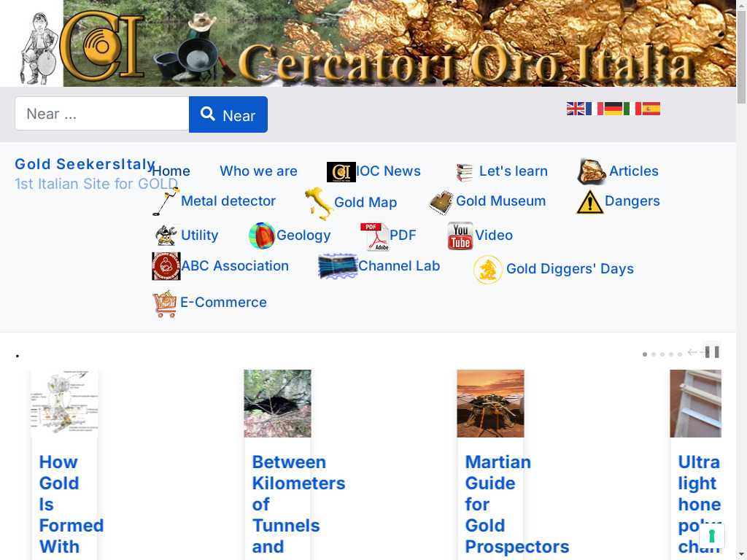Screen dimensions: 747x560
Task: Click the Adobe PDF icon
Action: 374,236
